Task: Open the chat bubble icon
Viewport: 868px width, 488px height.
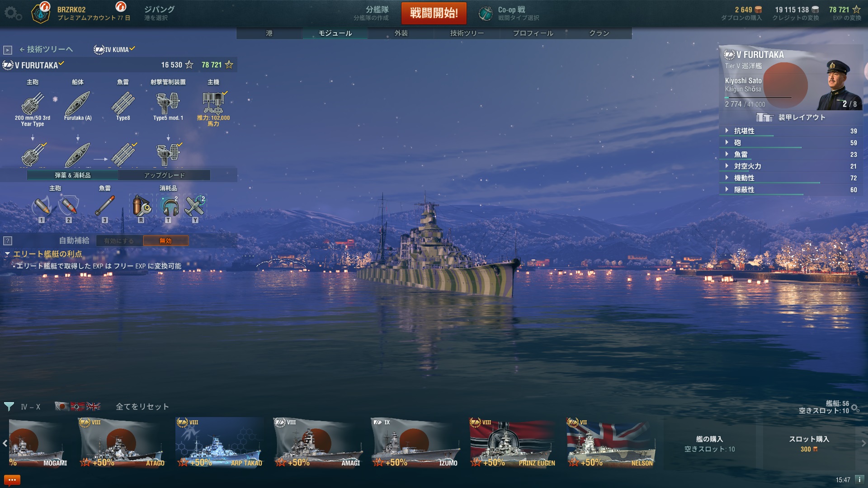Action: [x=12, y=480]
